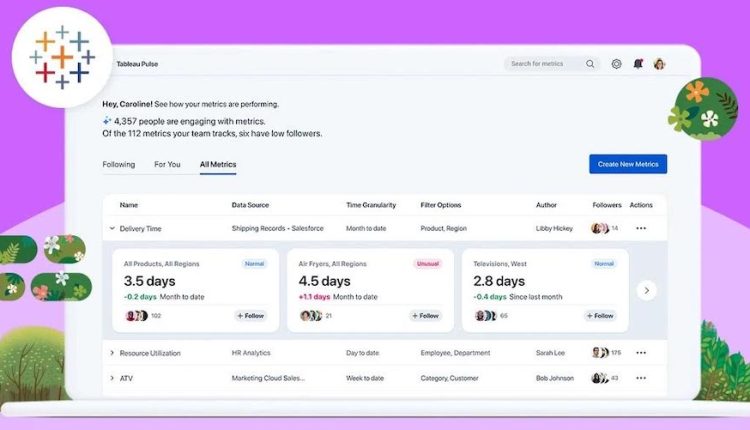
Task: Click 'Marketing Cloud Sales...' data source cell
Action: coord(268,378)
